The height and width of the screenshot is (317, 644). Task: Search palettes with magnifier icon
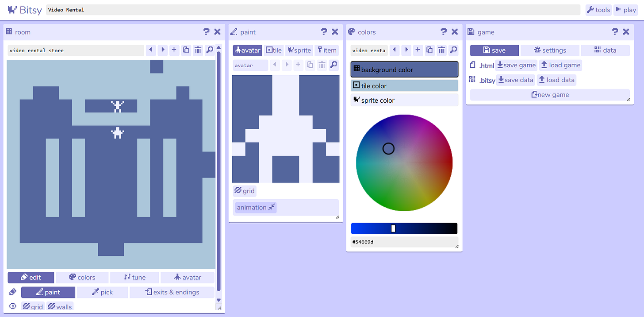453,50
